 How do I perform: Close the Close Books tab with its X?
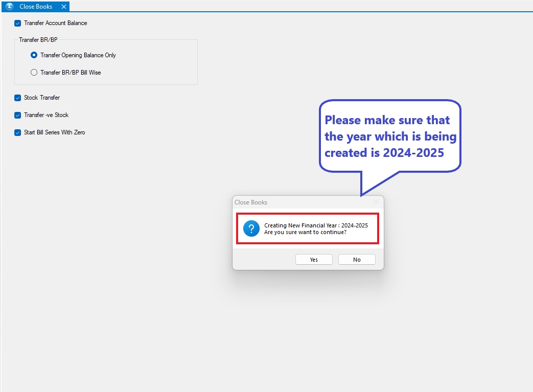tap(63, 7)
